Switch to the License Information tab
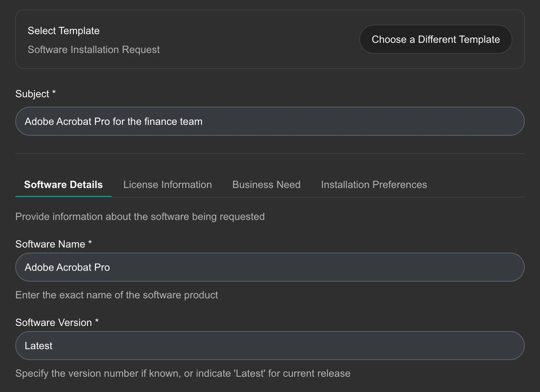Screen dimensions: 540x392 168,184
